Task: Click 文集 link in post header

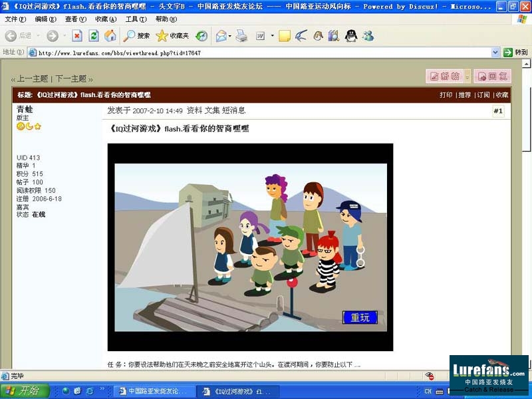Action: pyautogui.click(x=212, y=110)
